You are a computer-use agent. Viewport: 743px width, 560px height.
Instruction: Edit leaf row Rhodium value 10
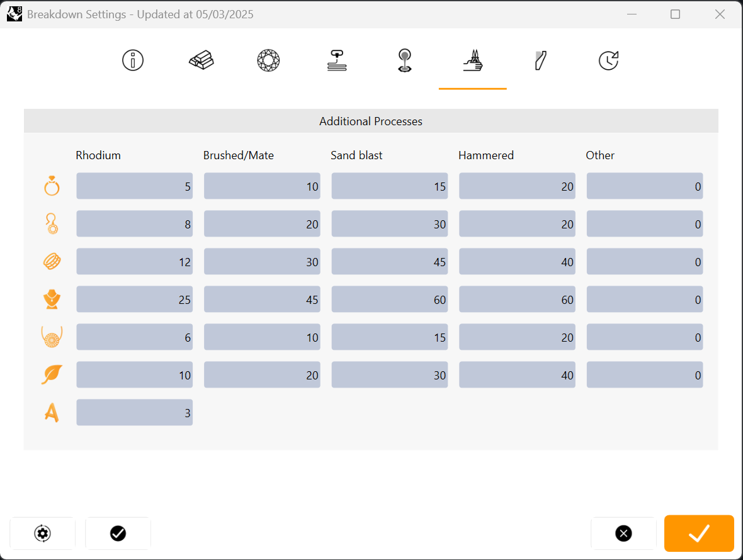pos(135,374)
